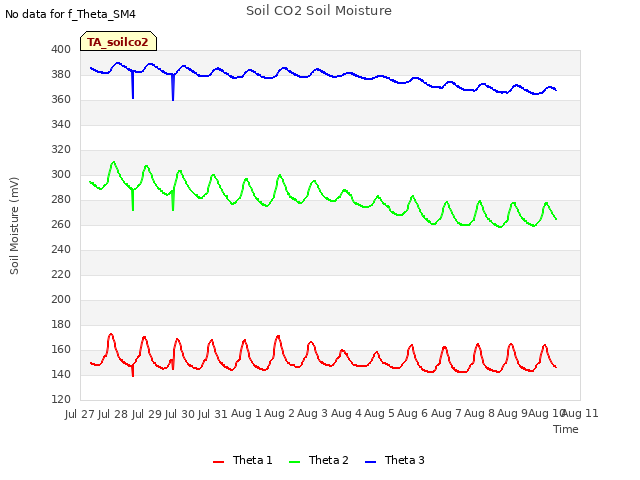Click the Aug 9 x-axis date label
Viewport: 640px width, 480px height.
(x=512, y=414)
